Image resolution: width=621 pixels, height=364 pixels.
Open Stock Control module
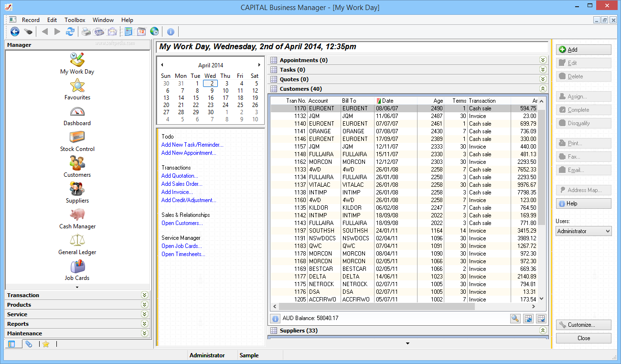(x=77, y=141)
